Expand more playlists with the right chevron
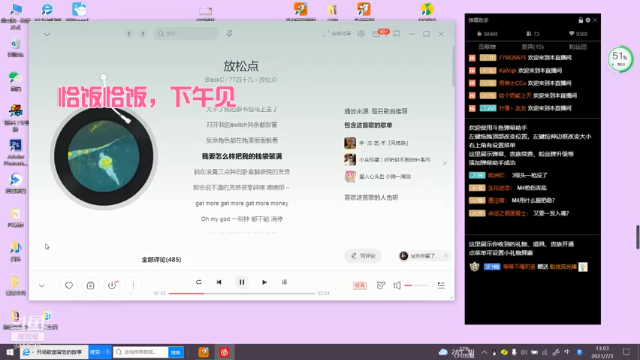640x360 pixels. pos(444,163)
